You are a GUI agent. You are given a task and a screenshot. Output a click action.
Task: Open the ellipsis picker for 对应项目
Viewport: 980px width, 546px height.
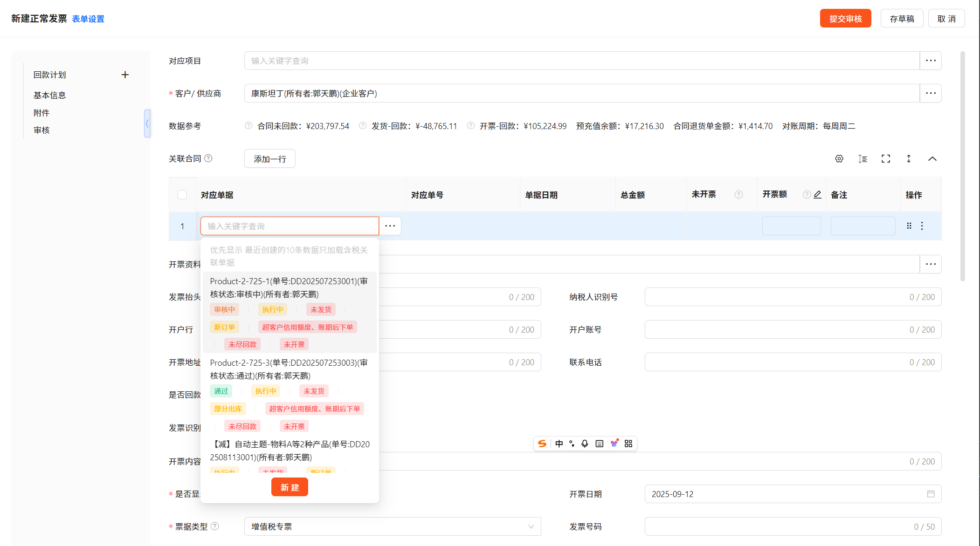point(931,61)
